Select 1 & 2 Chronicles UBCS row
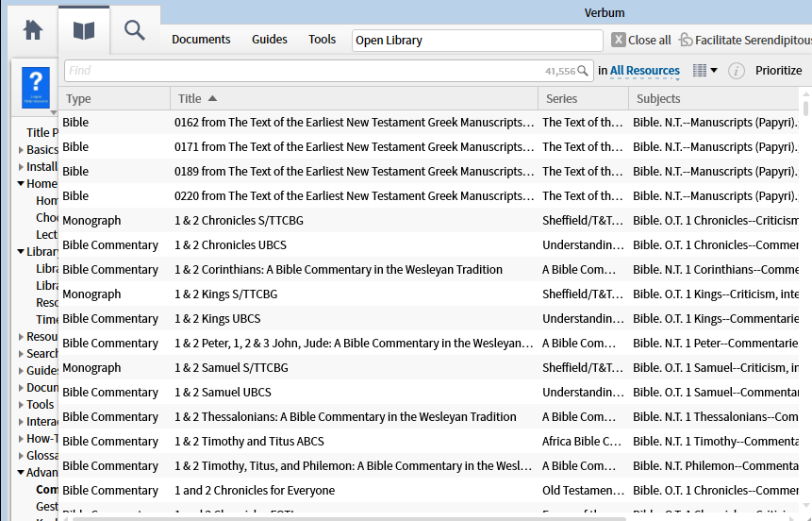This screenshot has height=521, width=812. click(x=429, y=244)
